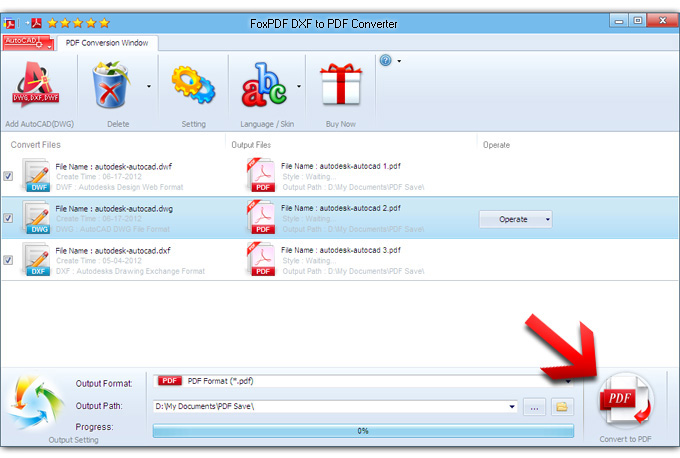Click the Convert Files column header
Screen dimensions: 680x458
[36, 145]
